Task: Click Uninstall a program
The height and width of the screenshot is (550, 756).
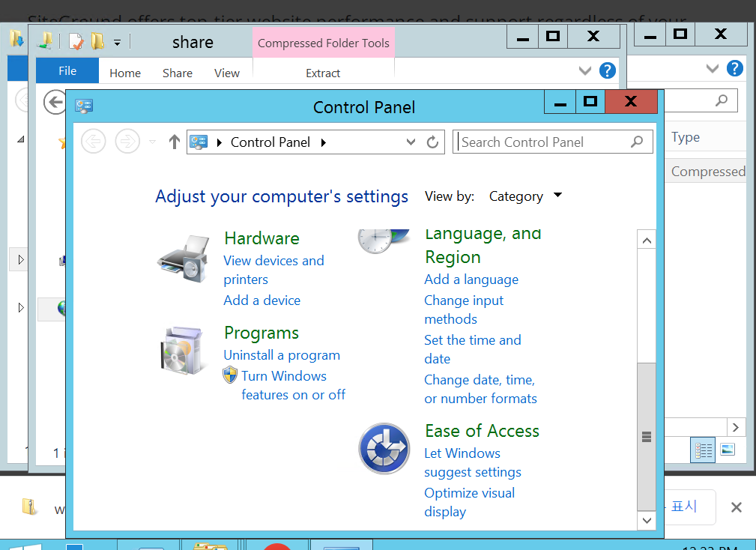Action: click(x=282, y=355)
